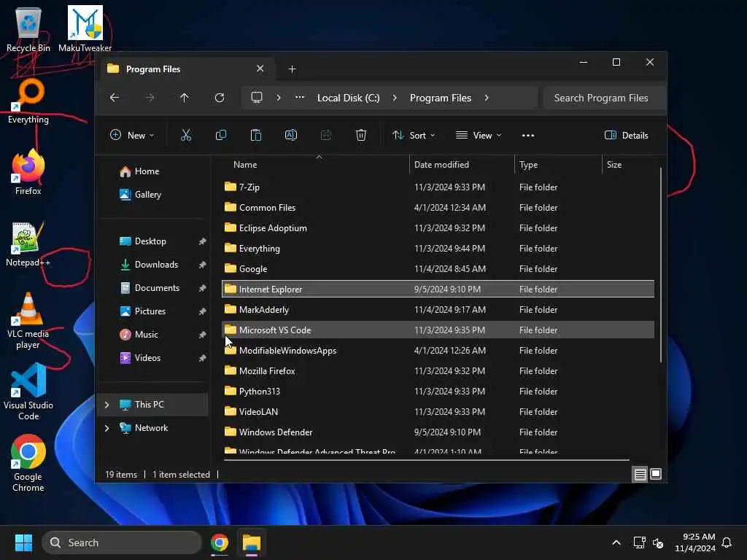Go back with the left arrow
The image size is (747, 560).
115,98
